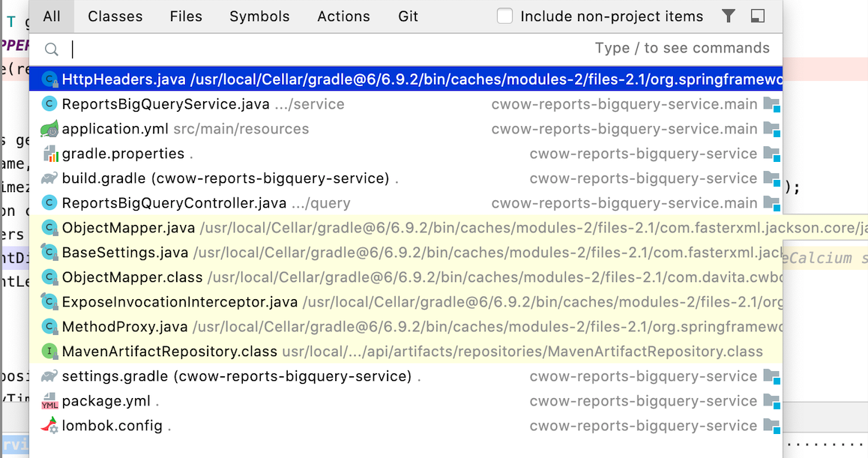
Task: Click the green interface icon for MavenArtifactRepository.class
Action: pyautogui.click(x=50, y=352)
